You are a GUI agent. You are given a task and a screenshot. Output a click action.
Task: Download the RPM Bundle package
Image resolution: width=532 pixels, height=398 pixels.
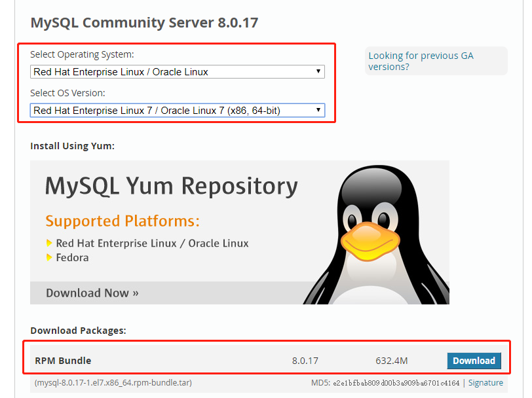474,361
